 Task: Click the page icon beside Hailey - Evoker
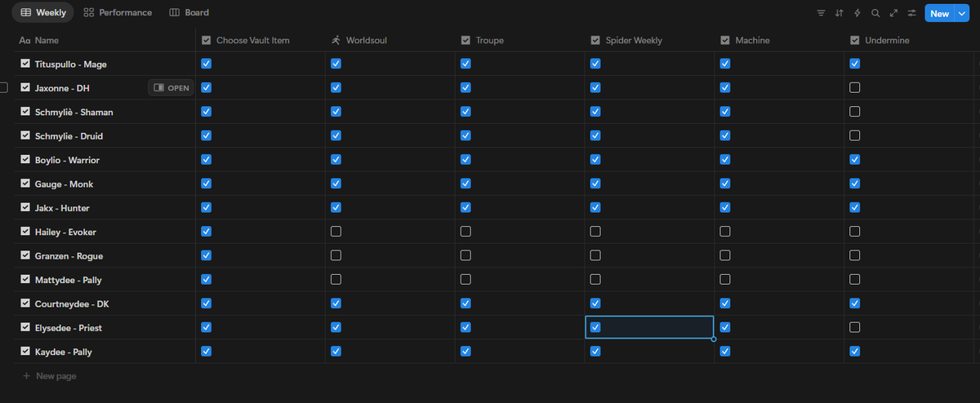tap(25, 232)
